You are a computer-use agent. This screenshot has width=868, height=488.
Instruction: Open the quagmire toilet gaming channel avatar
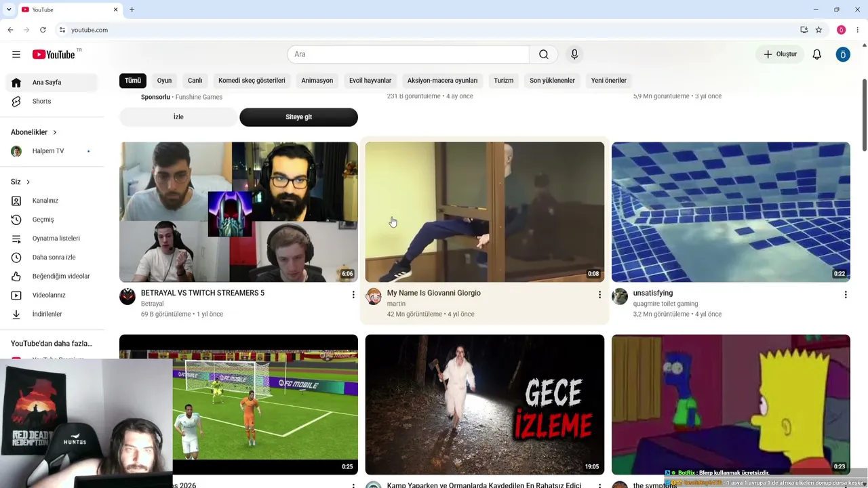coord(620,296)
